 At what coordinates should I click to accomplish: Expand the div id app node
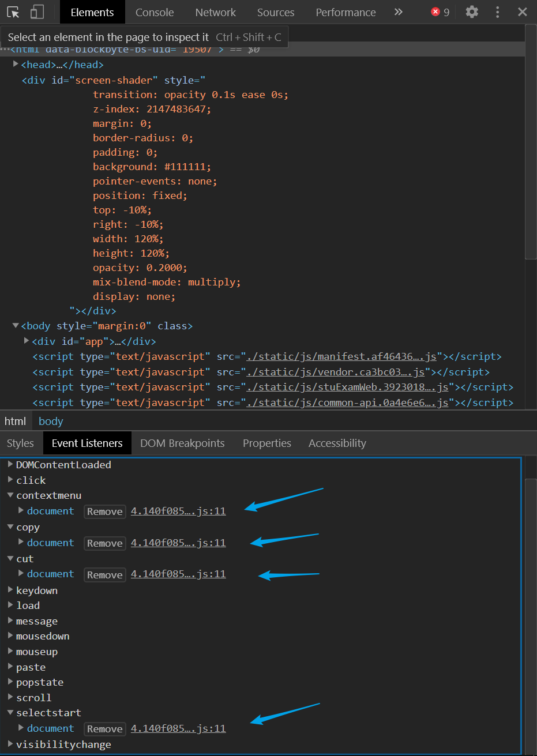click(27, 341)
